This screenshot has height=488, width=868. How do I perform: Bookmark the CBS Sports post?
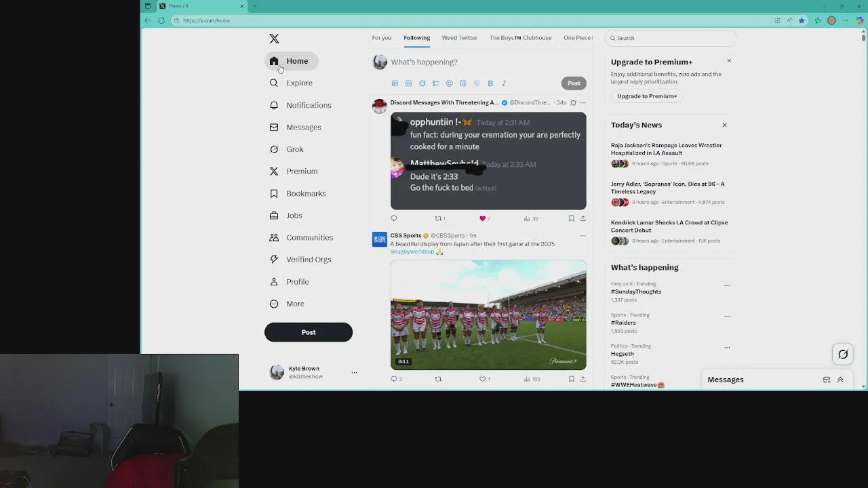point(571,379)
